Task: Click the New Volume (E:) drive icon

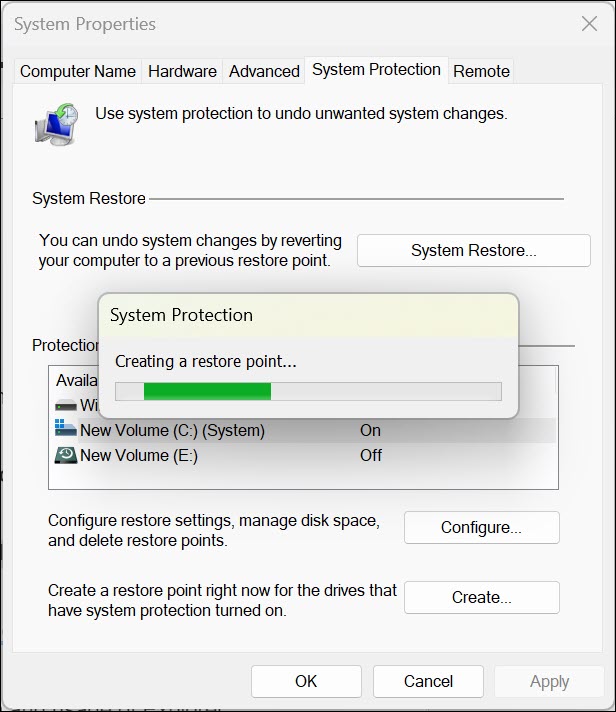Action: coord(66,455)
